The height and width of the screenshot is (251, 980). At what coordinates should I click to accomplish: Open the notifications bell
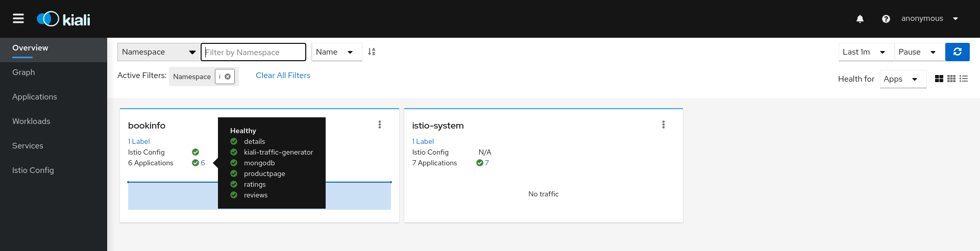coord(860,19)
